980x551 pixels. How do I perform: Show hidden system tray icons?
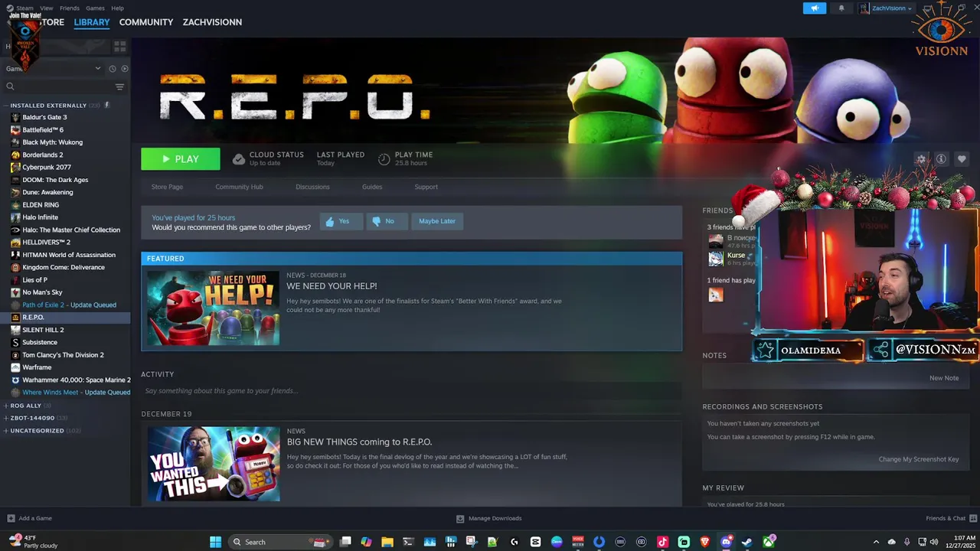click(x=876, y=542)
